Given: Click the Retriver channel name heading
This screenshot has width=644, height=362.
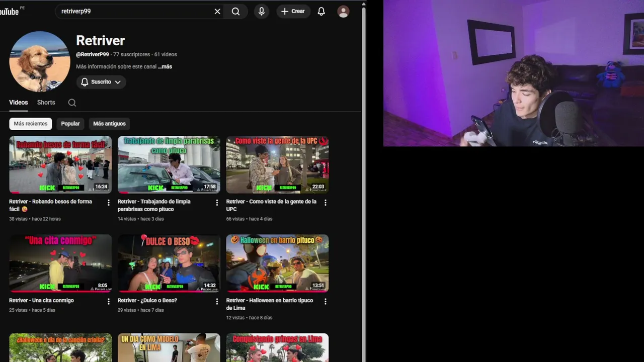Looking at the screenshot, I should [x=100, y=41].
